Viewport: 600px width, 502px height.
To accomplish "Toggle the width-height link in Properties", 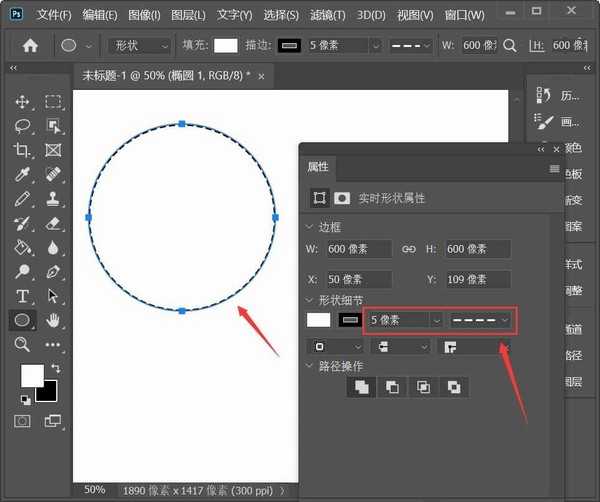I will [408, 249].
